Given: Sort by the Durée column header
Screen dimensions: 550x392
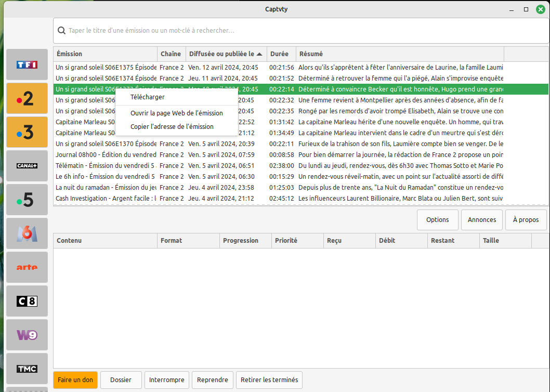Looking at the screenshot, I should pyautogui.click(x=280, y=54).
